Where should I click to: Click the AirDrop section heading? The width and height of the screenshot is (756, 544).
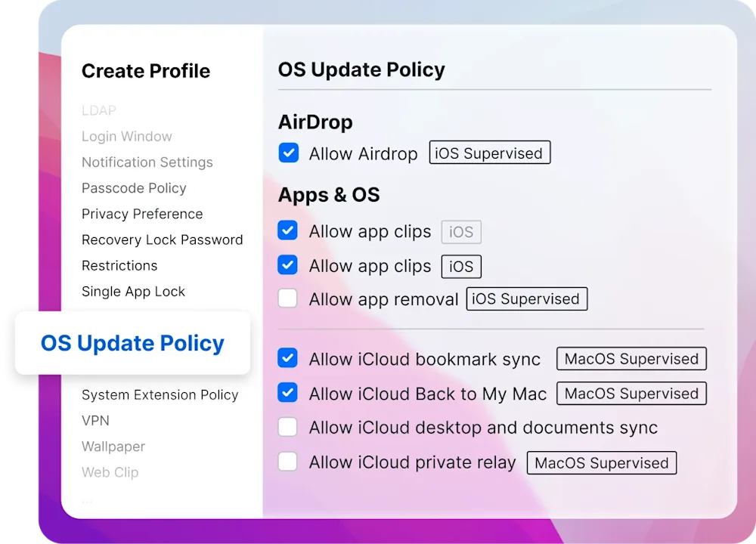click(x=315, y=122)
